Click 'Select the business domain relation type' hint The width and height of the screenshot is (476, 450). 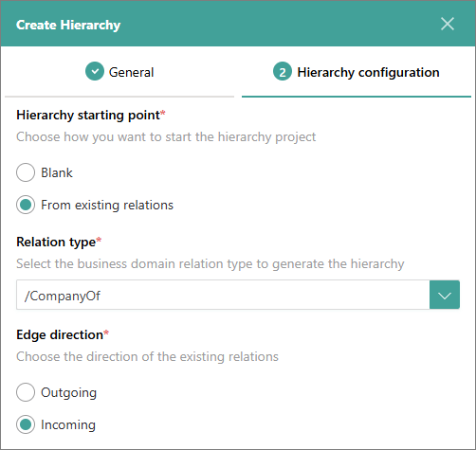[x=211, y=264]
